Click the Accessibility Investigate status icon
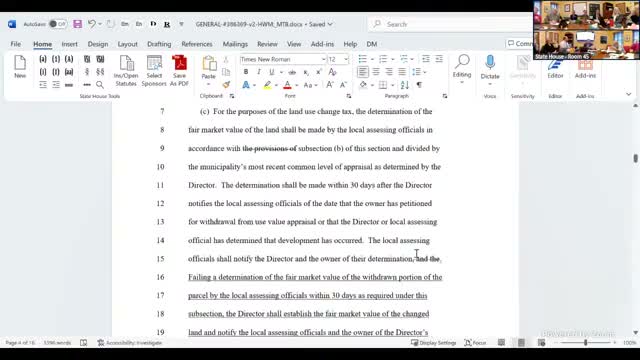This screenshot has width=640, height=360. [x=101, y=343]
